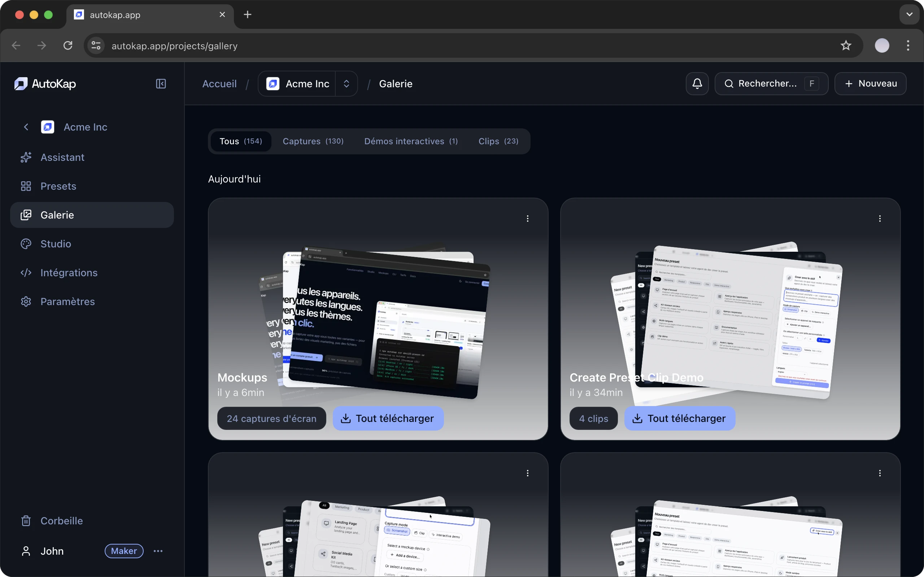Image resolution: width=924 pixels, height=577 pixels.
Task: Open site information icon in address bar
Action: 96,46
